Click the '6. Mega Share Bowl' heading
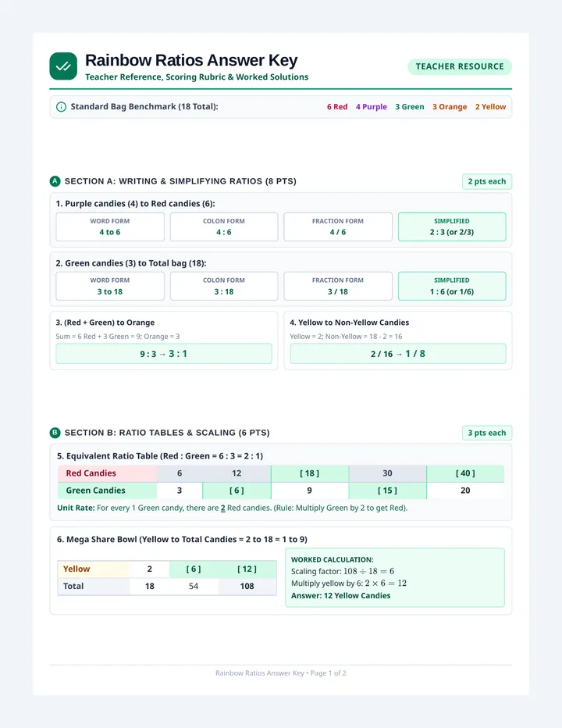This screenshot has width=562, height=728. 182,540
